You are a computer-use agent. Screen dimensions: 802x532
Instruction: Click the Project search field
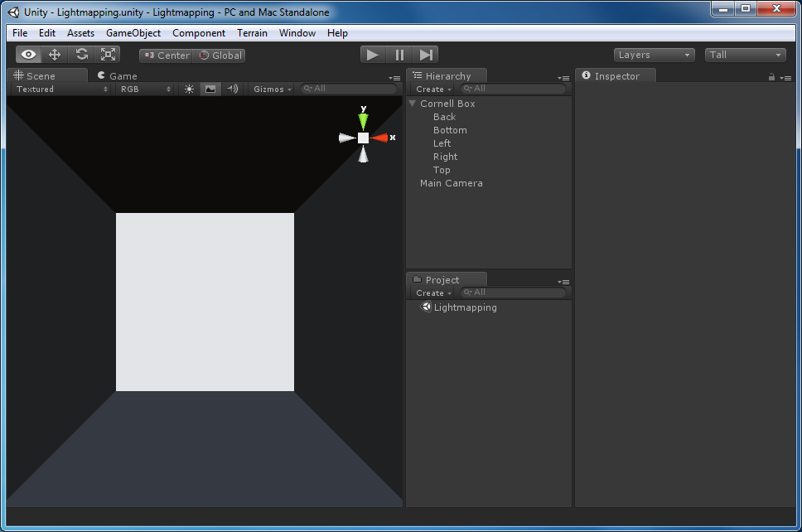pos(513,292)
